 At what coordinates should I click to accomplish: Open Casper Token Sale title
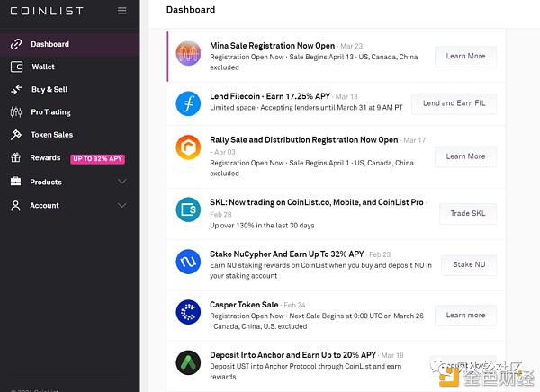point(244,305)
